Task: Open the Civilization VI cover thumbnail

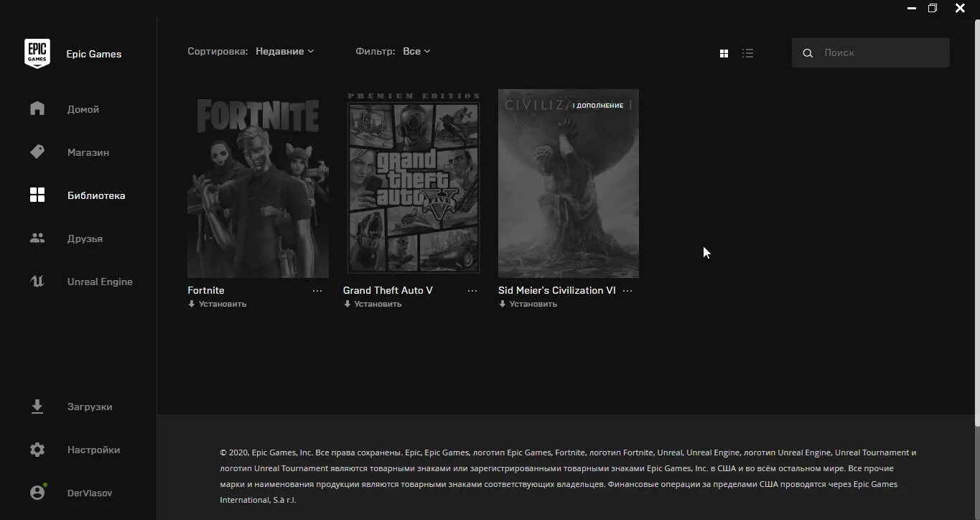Action: [x=569, y=183]
